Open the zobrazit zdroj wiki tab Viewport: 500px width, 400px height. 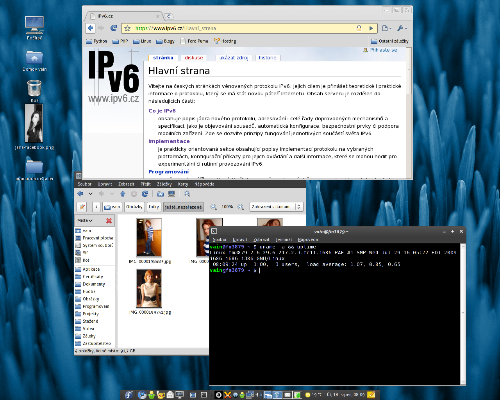coord(233,58)
